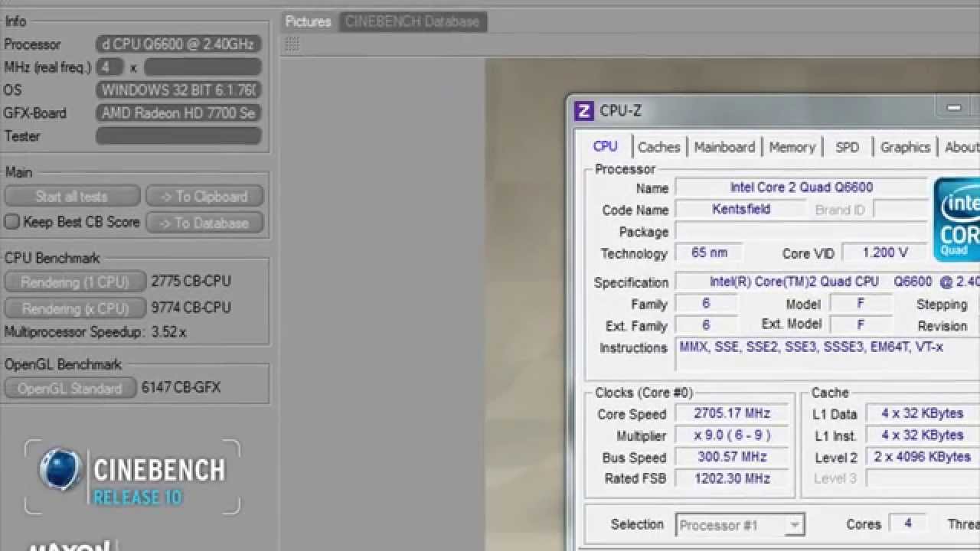Screen dimensions: 980x551
Task: Open the Caches tab in CPU-Z
Action: point(658,147)
